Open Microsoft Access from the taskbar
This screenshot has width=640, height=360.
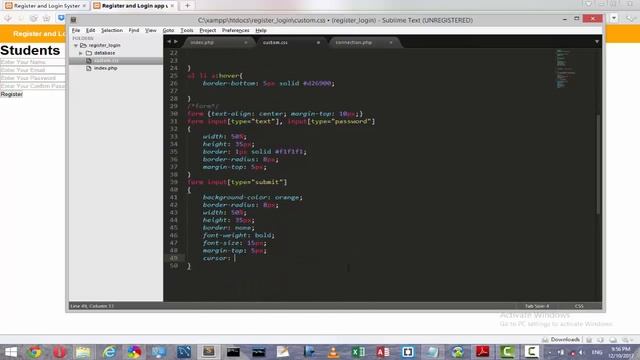(383, 352)
